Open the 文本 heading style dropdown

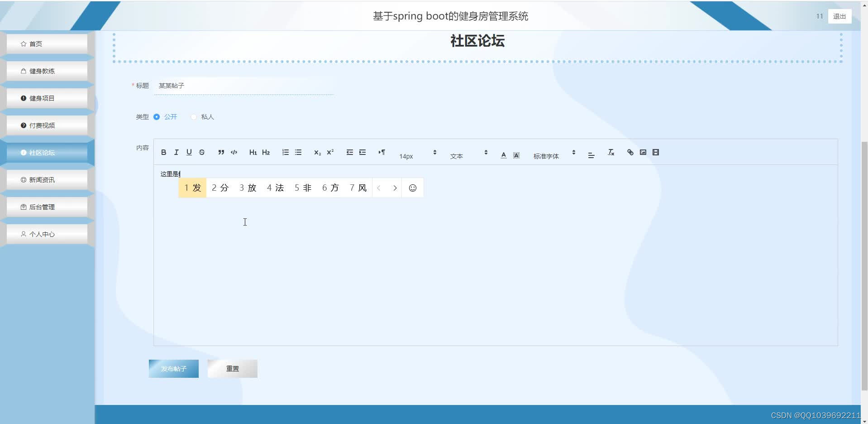pos(469,155)
